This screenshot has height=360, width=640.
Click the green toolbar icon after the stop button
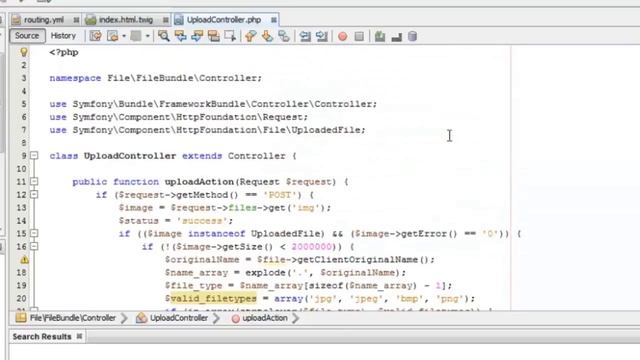pos(380,36)
